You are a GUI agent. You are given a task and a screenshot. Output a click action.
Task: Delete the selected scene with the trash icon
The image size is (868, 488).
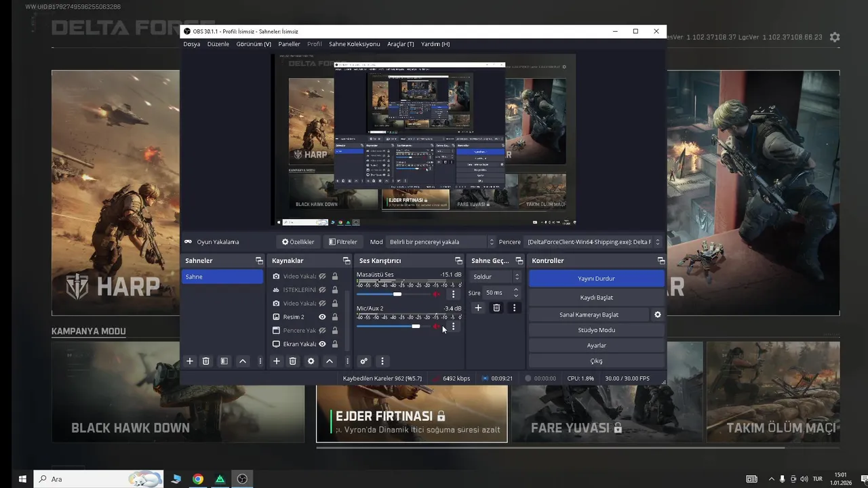(x=206, y=361)
